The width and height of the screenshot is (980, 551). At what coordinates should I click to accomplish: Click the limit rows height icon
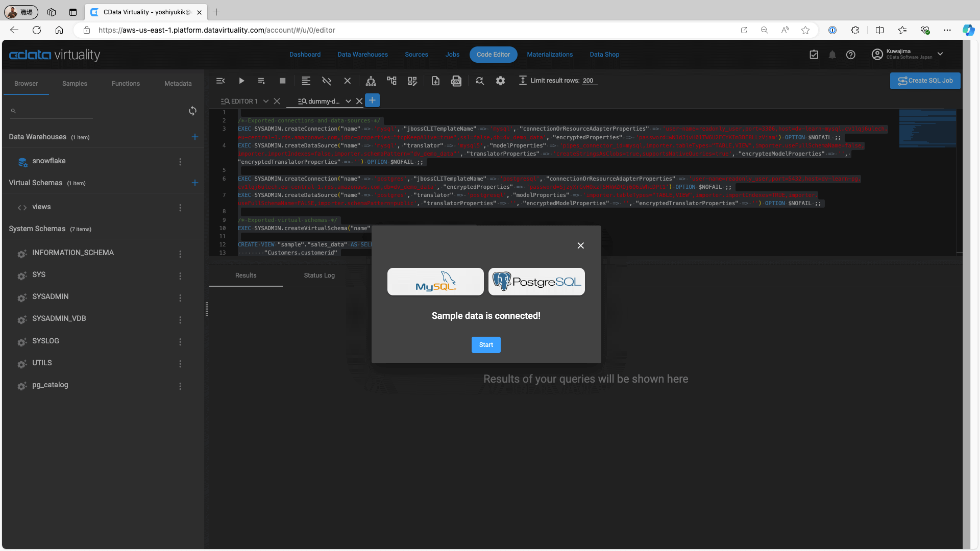pos(523,81)
